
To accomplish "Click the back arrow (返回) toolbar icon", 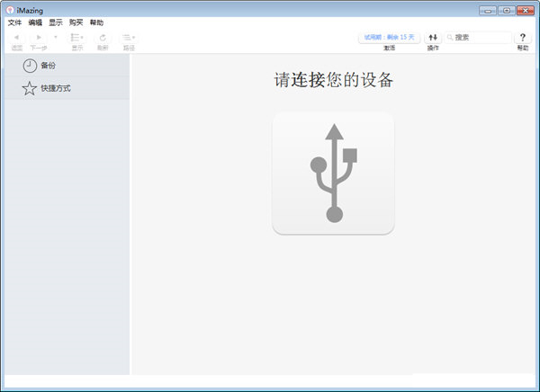I will click(17, 38).
